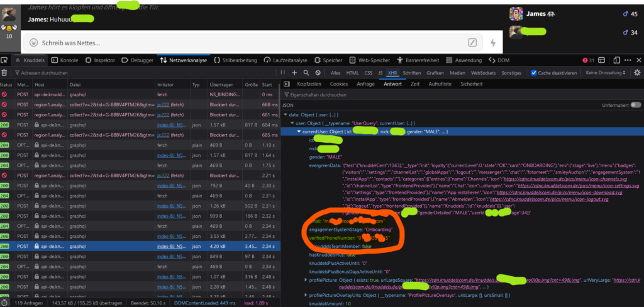Open the Stilbearbeitung tab
This screenshot has width=644, height=307.
coord(235,60)
